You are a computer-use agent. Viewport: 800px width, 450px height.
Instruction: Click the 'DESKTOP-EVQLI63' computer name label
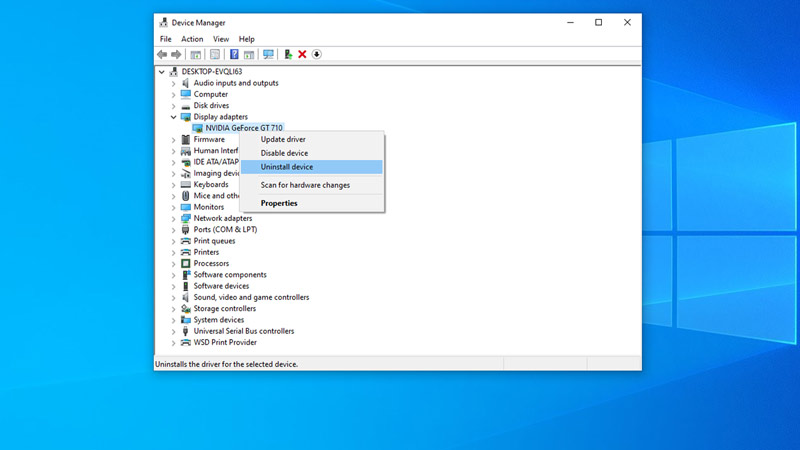coord(212,71)
